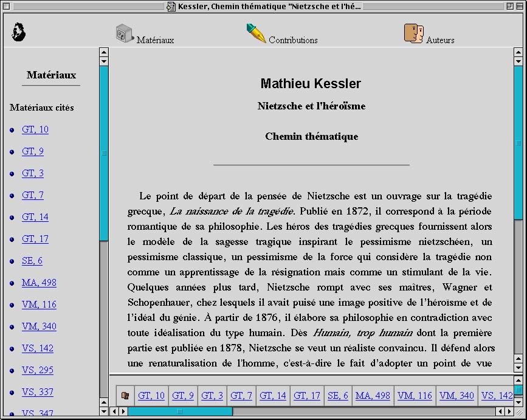527x420 pixels.
Task: Click the Matériaux safe icon
Action: [x=125, y=33]
